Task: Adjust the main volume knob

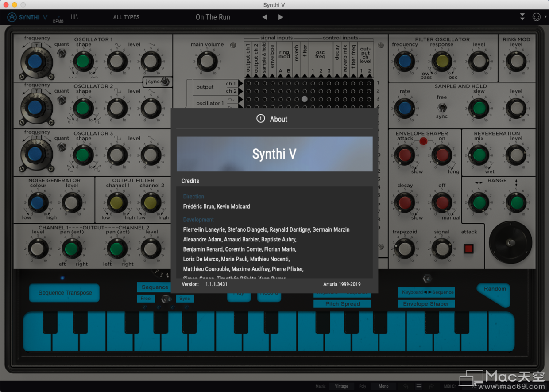Action: tap(207, 61)
